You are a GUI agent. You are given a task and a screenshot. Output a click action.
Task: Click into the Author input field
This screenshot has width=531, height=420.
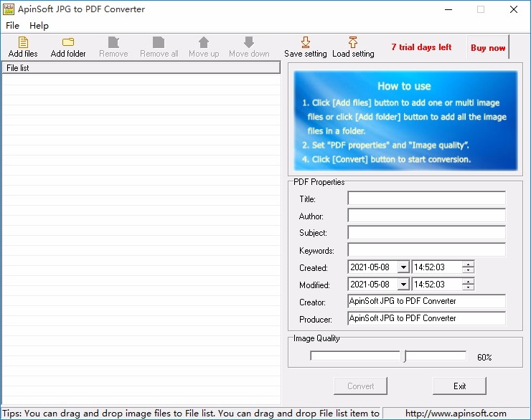[x=426, y=216]
